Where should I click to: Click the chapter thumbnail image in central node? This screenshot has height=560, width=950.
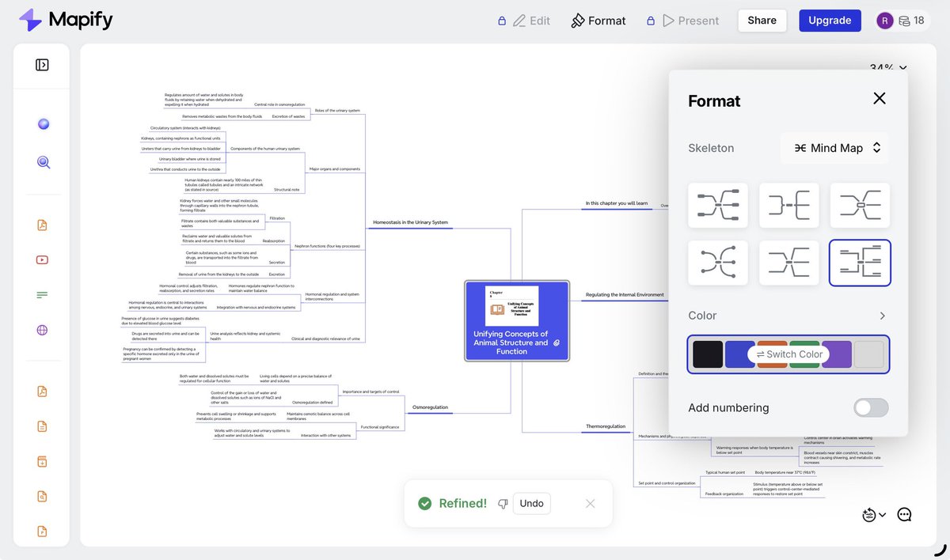pos(512,305)
